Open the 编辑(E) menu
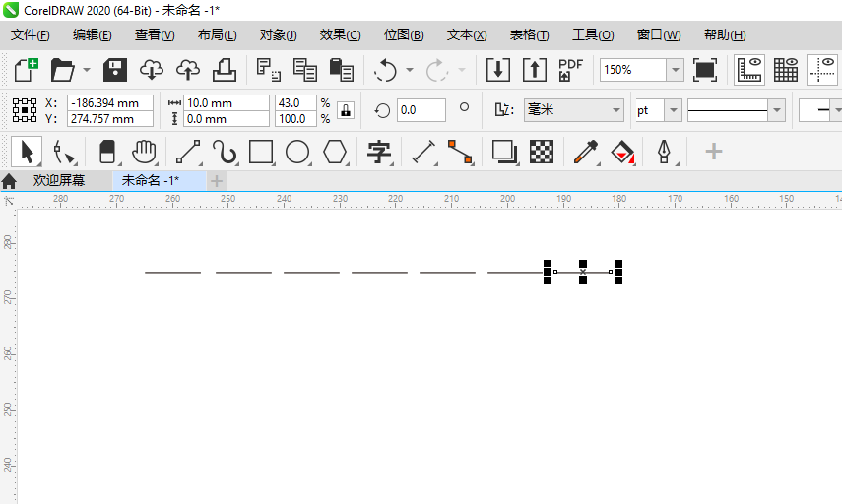Screen dimensions: 842x504 pos(92,34)
